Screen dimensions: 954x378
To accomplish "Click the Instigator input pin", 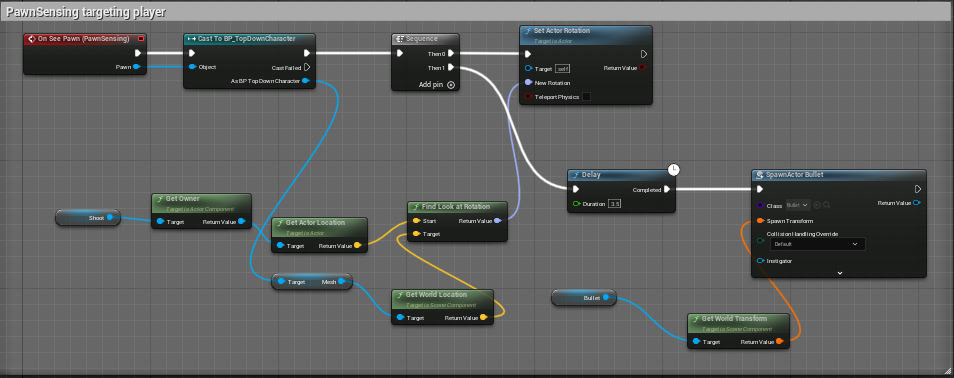I will 761,261.
